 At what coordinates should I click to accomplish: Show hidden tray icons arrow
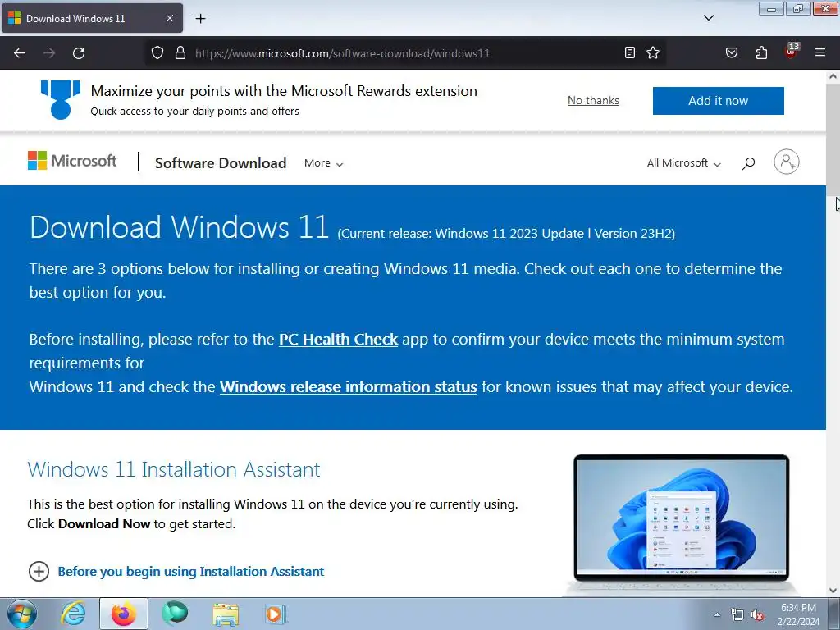tap(717, 614)
